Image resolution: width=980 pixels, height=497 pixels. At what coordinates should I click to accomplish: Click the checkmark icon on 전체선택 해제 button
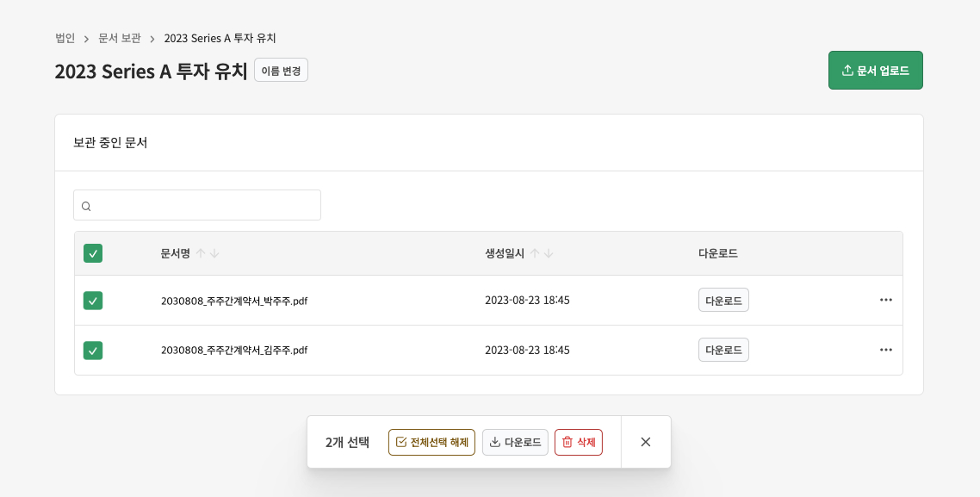pyautogui.click(x=401, y=442)
